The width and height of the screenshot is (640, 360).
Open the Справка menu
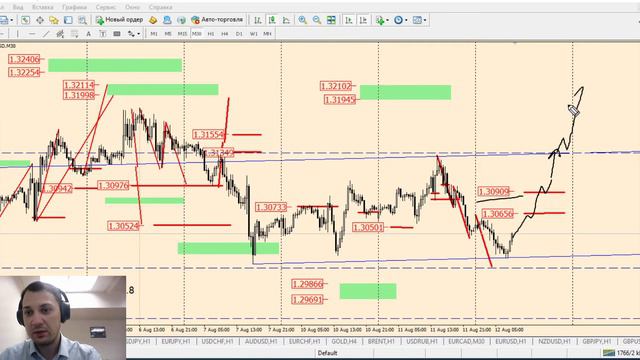[160, 7]
